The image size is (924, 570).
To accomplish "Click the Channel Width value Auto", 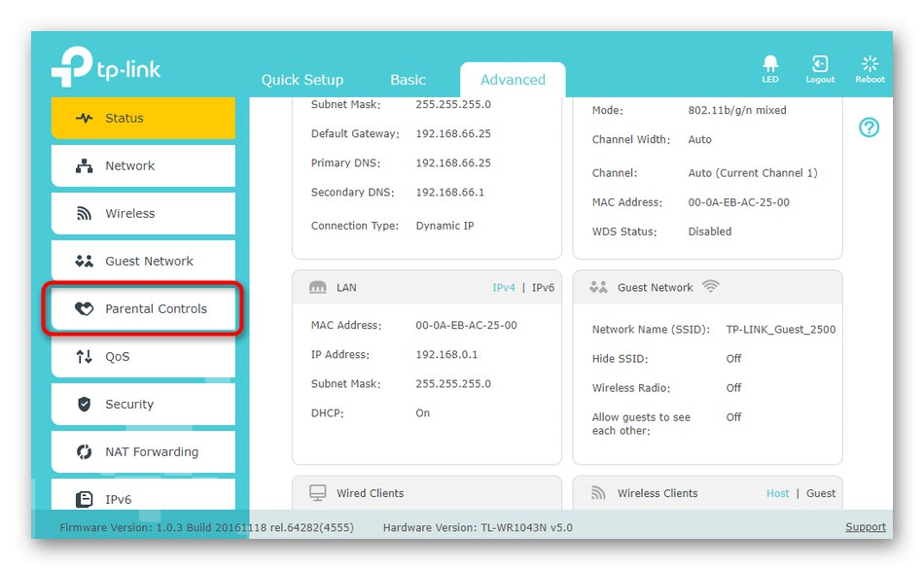I will tap(699, 140).
